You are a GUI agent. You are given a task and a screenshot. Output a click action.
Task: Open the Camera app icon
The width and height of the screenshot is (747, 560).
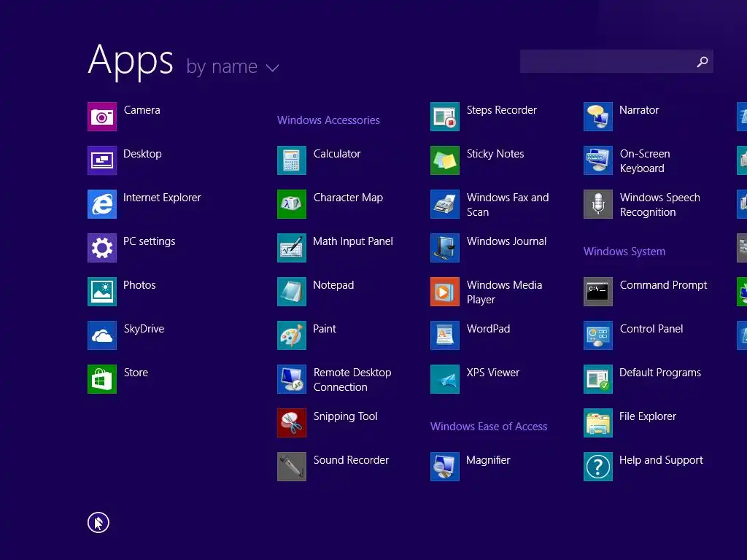point(102,117)
